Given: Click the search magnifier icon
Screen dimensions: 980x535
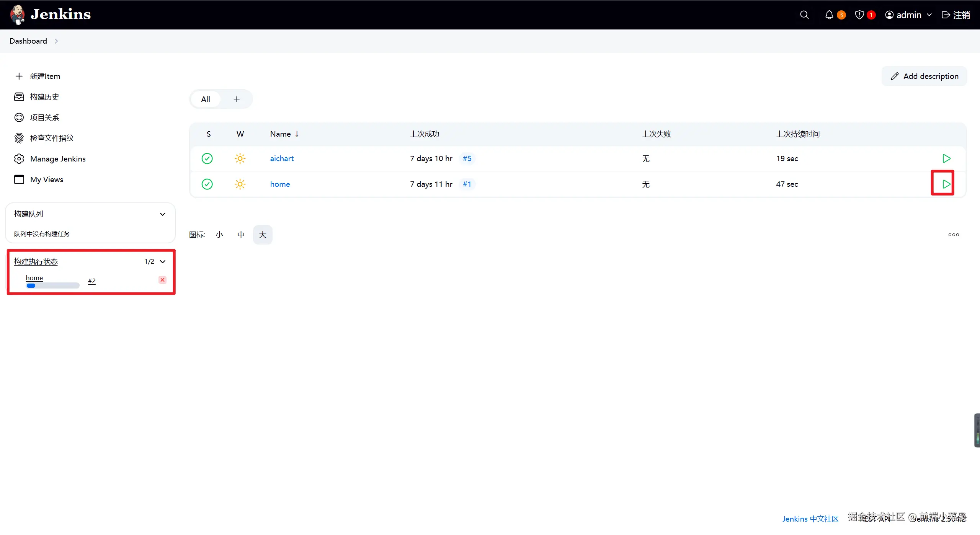Looking at the screenshot, I should (x=804, y=15).
